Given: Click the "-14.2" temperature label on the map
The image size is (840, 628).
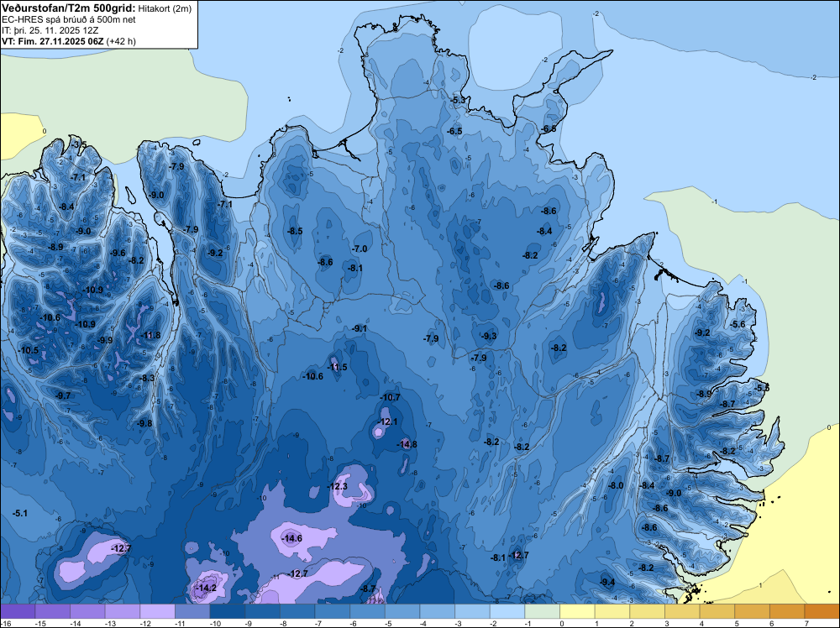Looking at the screenshot, I should (207, 588).
